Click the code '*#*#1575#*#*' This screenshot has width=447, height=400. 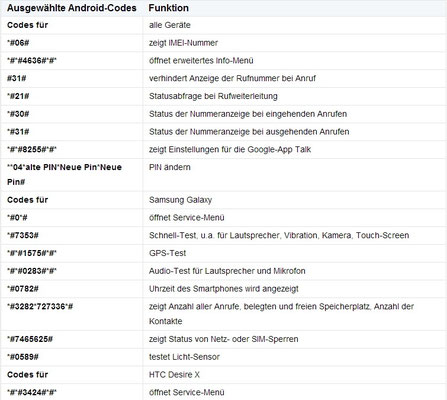tap(32, 253)
